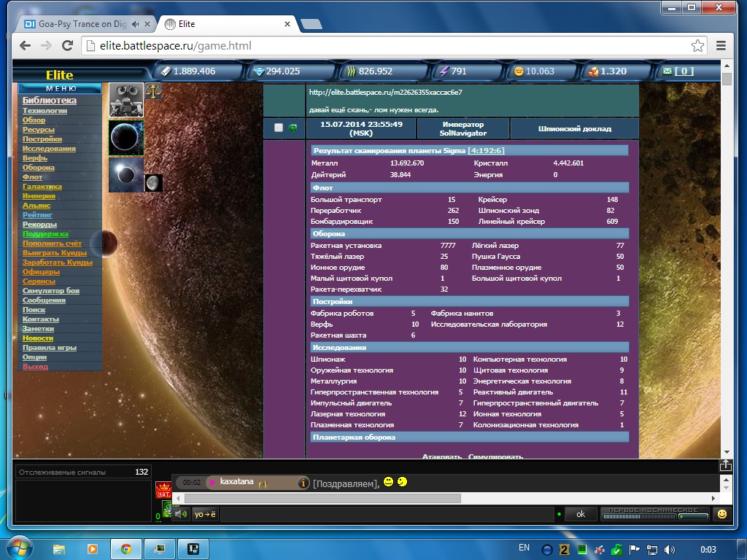Toggle the chat sound speaker icon
The width and height of the screenshot is (747, 560).
click(x=181, y=514)
